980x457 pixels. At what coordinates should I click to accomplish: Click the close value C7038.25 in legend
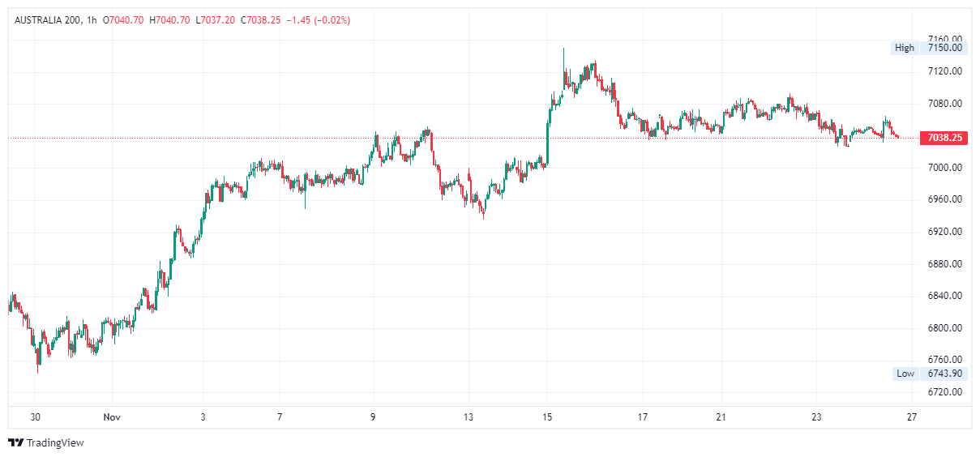[261, 19]
